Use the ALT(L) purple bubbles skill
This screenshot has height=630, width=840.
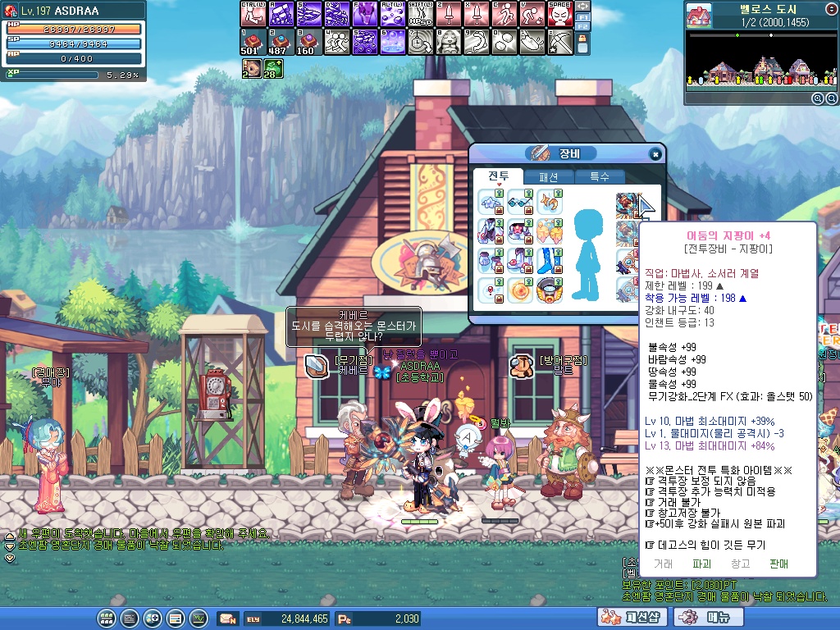pyautogui.click(x=392, y=13)
